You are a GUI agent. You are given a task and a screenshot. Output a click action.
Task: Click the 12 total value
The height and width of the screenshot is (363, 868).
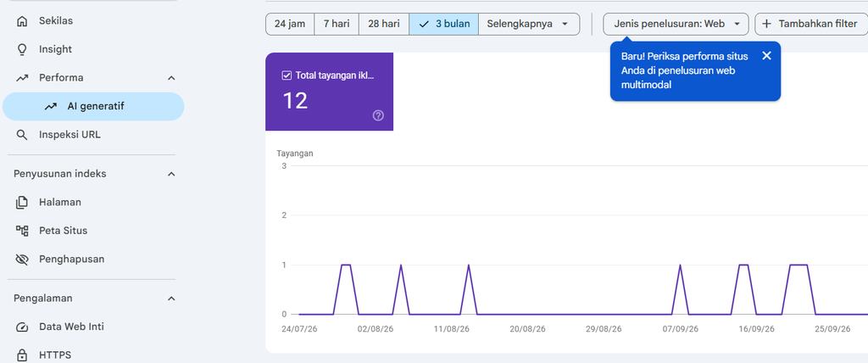click(x=295, y=101)
